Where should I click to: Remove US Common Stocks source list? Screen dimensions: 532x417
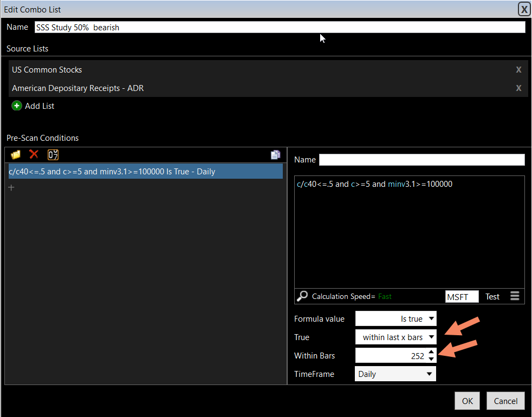pyautogui.click(x=518, y=70)
